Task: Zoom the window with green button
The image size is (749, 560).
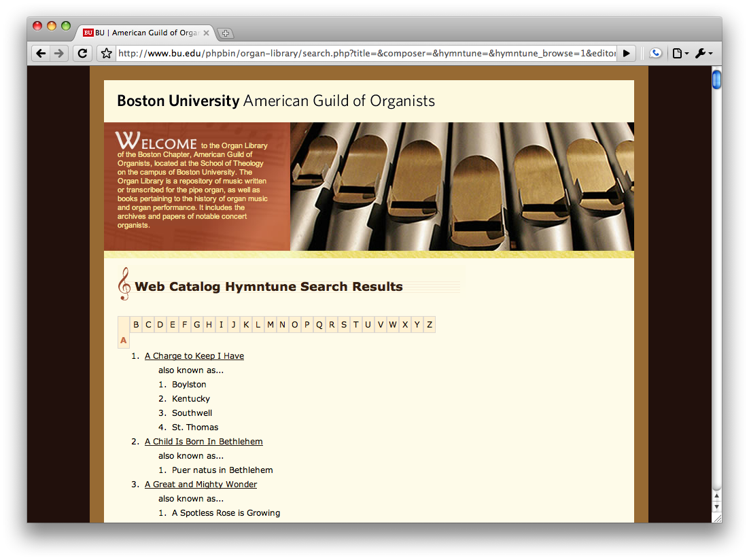Action: click(66, 26)
